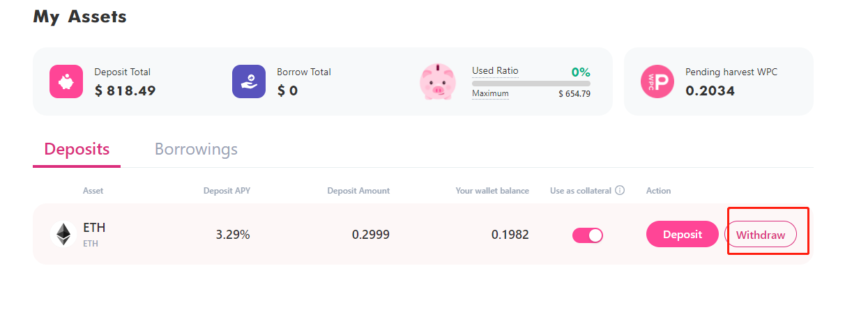The height and width of the screenshot is (312, 868).
Task: Click the Used Ratio progress bar
Action: pos(531,84)
